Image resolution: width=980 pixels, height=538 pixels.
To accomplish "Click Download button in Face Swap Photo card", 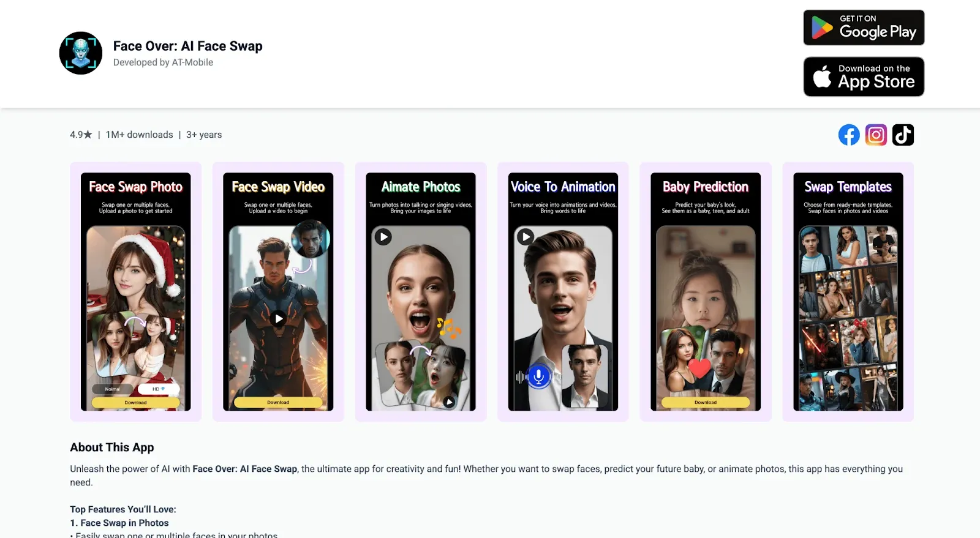I will [x=135, y=402].
